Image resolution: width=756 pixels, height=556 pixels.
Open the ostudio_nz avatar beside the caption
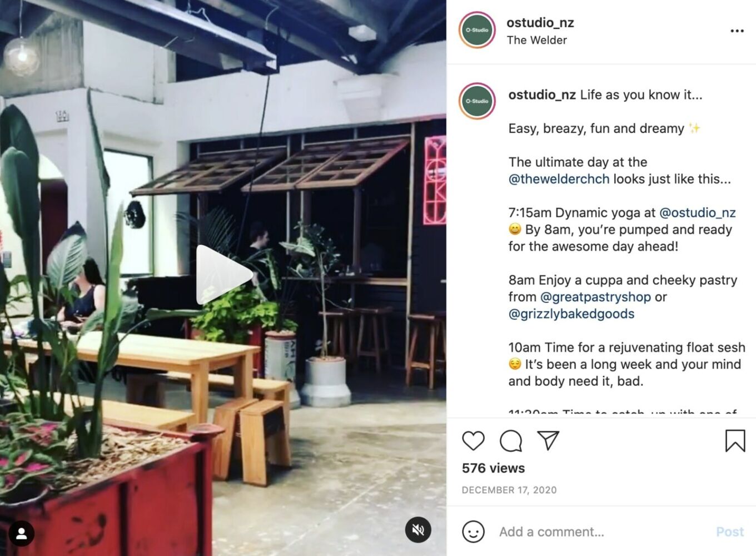click(x=477, y=101)
